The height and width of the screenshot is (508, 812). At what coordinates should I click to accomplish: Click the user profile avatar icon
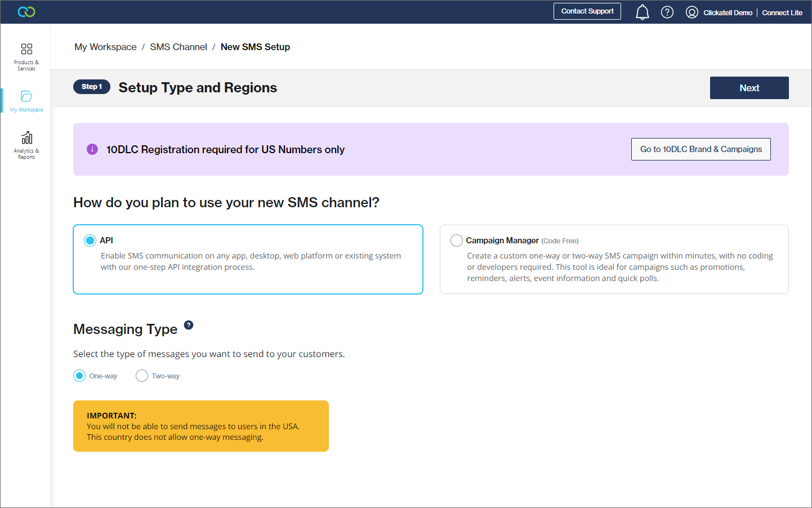692,12
